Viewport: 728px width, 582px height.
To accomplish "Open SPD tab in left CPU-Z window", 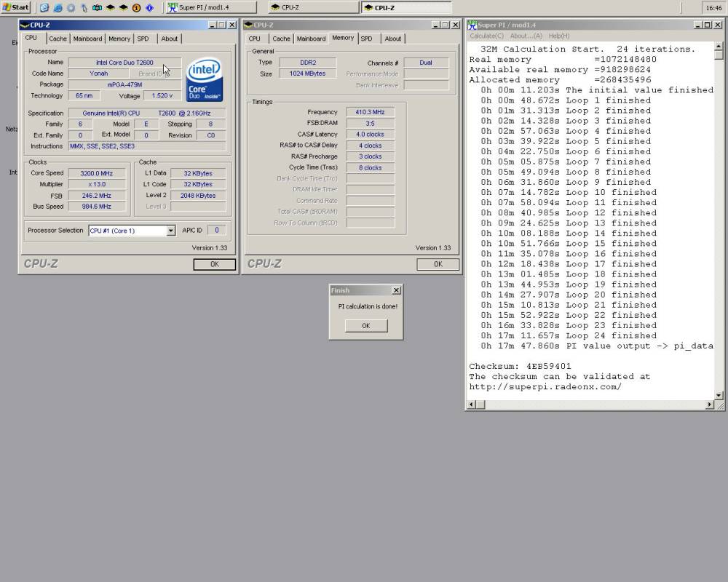I will click(x=143, y=39).
